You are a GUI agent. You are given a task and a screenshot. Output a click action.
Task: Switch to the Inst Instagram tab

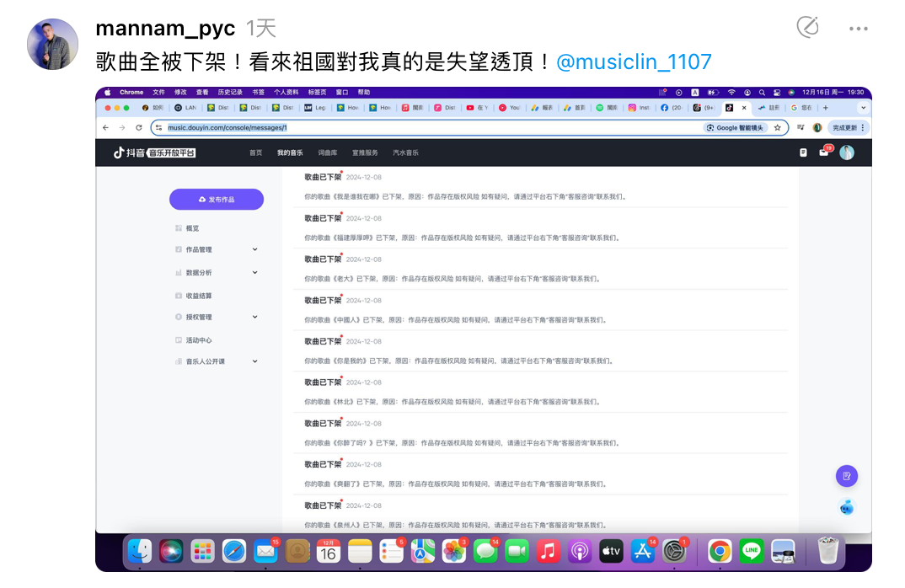tap(639, 108)
